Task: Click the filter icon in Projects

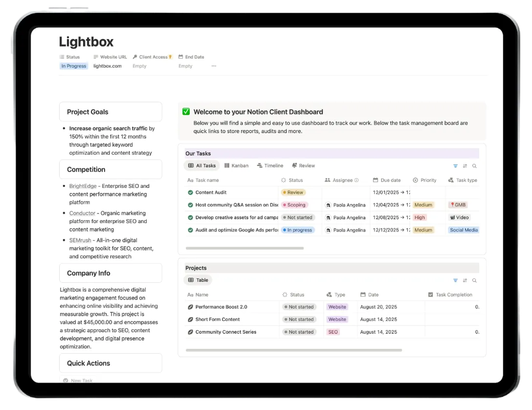Action: [455, 280]
